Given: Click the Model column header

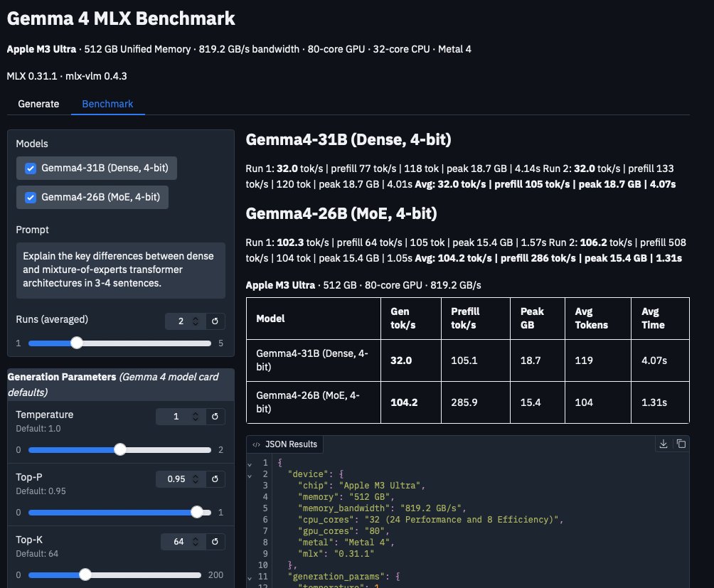Looking at the screenshot, I should pos(314,319).
